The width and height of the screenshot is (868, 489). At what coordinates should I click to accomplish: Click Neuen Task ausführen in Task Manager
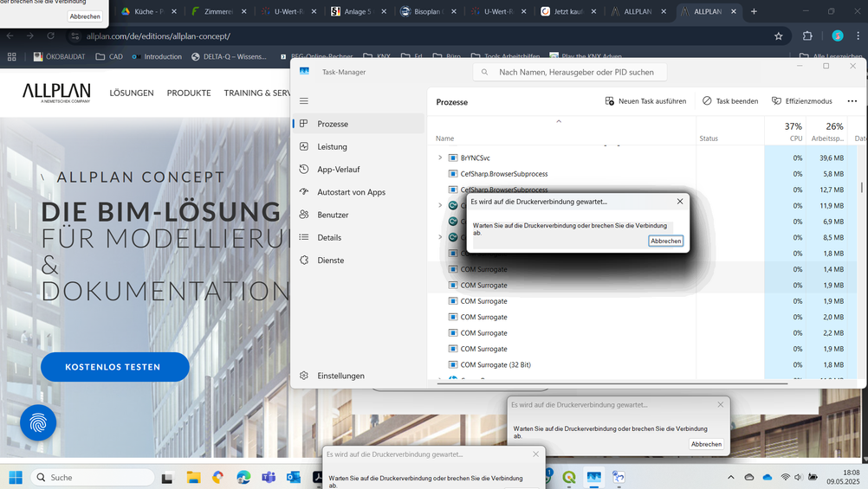[645, 101]
